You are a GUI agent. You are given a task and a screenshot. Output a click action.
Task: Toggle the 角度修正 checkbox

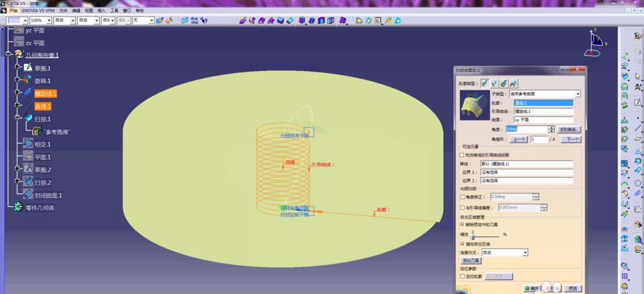pyautogui.click(x=462, y=197)
